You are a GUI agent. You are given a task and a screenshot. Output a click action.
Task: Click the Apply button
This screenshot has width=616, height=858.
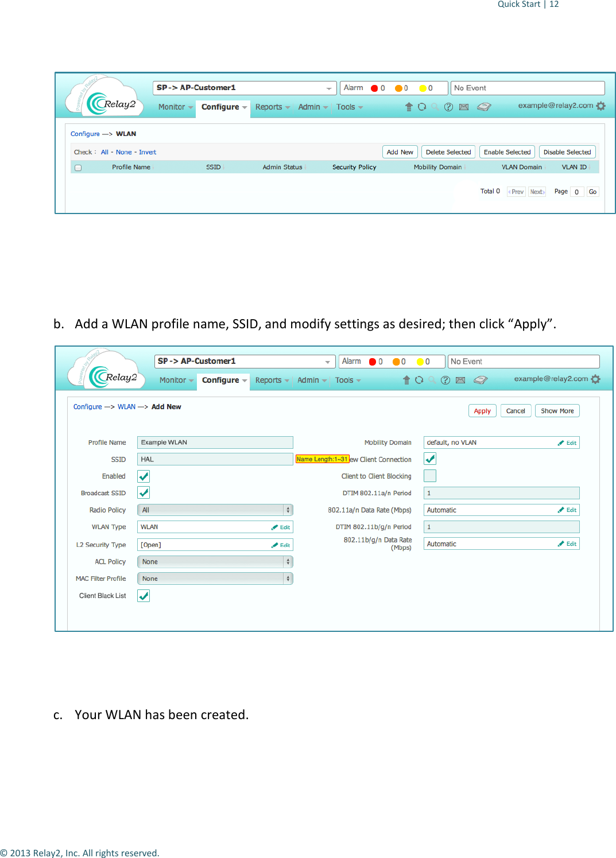click(482, 410)
